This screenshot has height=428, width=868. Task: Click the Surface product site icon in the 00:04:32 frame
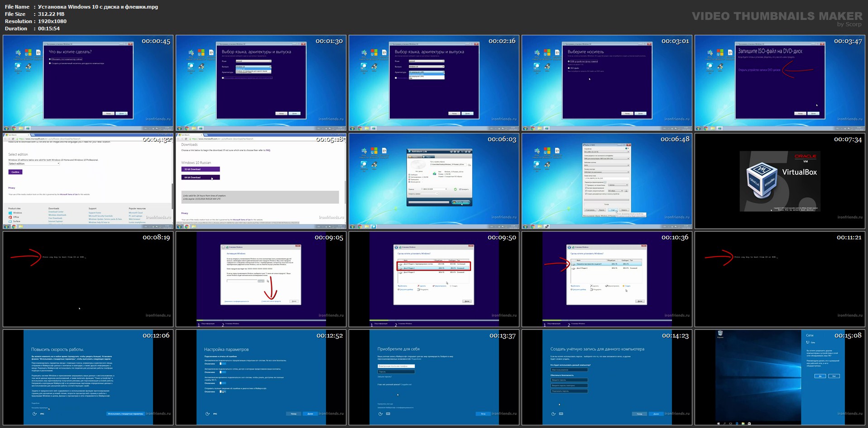tap(10, 221)
